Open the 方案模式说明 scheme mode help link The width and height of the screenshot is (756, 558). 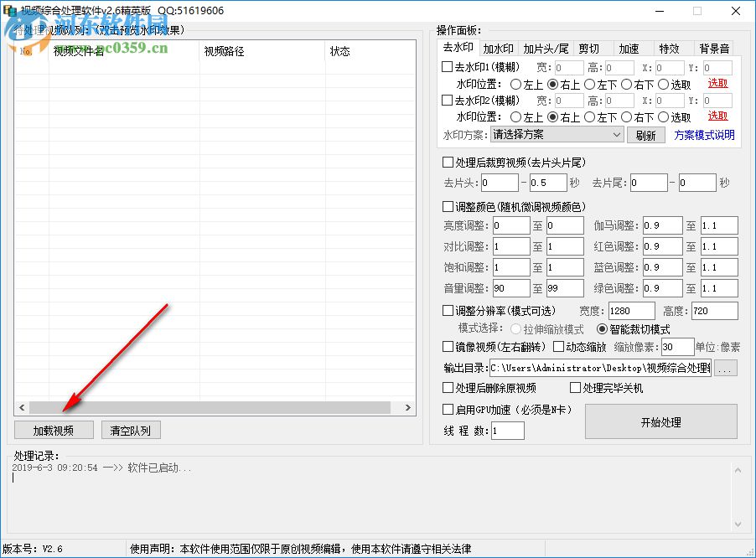pyautogui.click(x=704, y=135)
